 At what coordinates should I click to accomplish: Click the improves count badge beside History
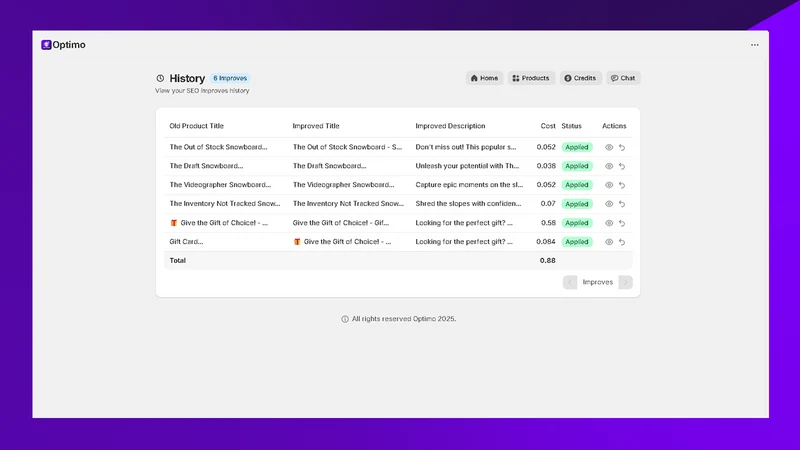click(230, 78)
